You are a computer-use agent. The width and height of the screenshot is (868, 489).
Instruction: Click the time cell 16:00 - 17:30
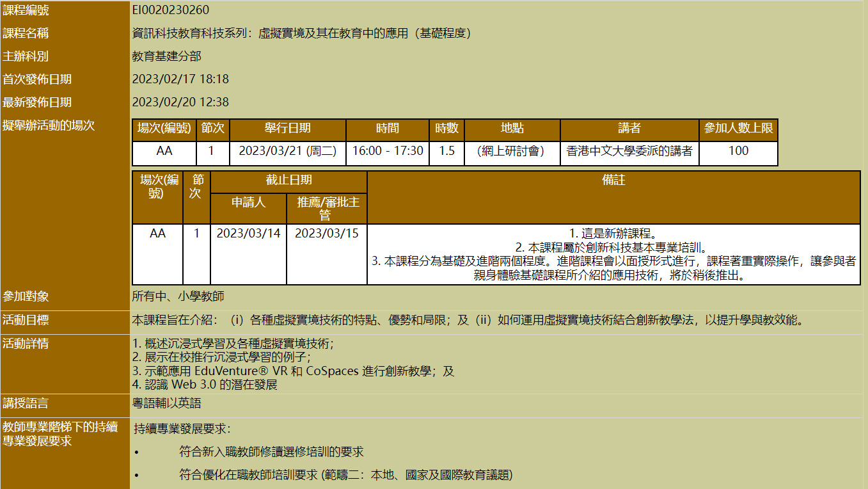pyautogui.click(x=387, y=152)
